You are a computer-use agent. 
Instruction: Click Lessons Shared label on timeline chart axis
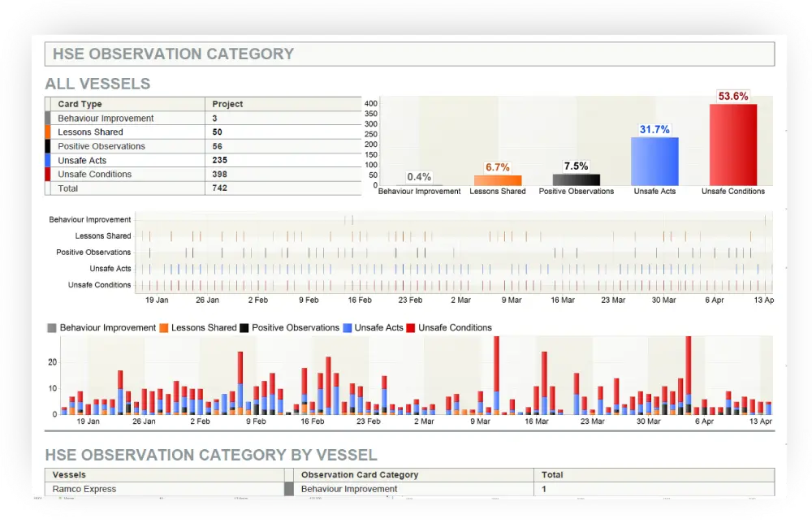click(103, 236)
